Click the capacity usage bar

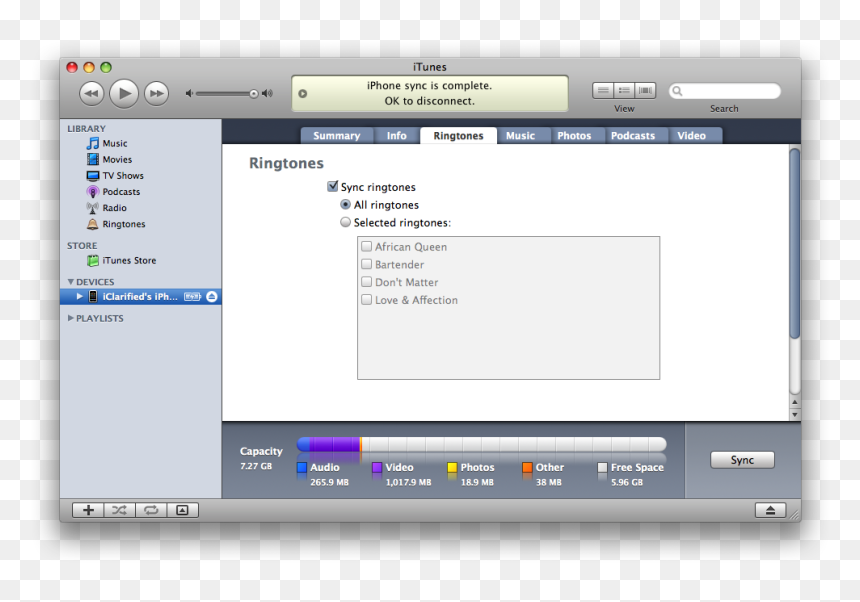point(482,445)
